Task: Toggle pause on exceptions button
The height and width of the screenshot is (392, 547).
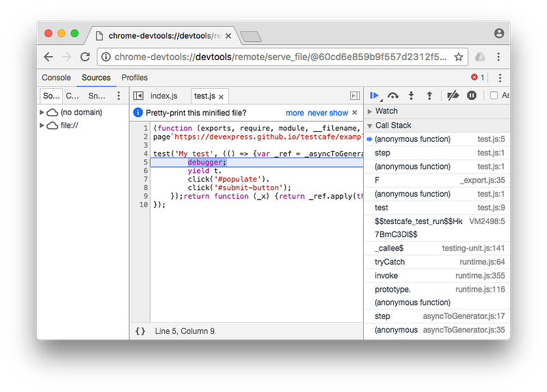Action: coord(472,96)
